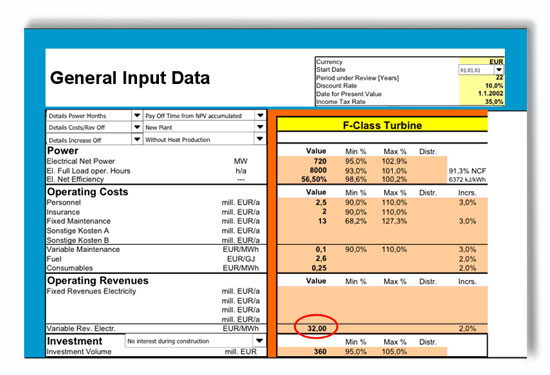
Task: Select the Income Tax Rate cell 35,0%
Action: pyautogui.click(x=494, y=102)
